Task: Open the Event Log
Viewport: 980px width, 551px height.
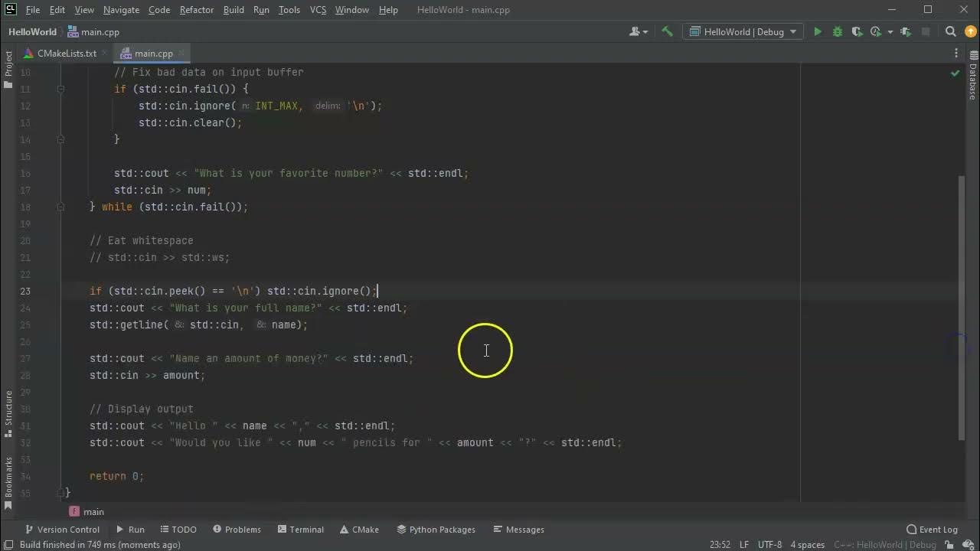Action: click(x=932, y=530)
